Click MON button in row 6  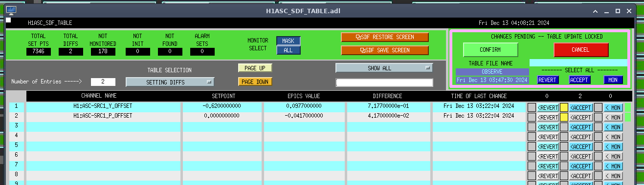click(x=613, y=156)
